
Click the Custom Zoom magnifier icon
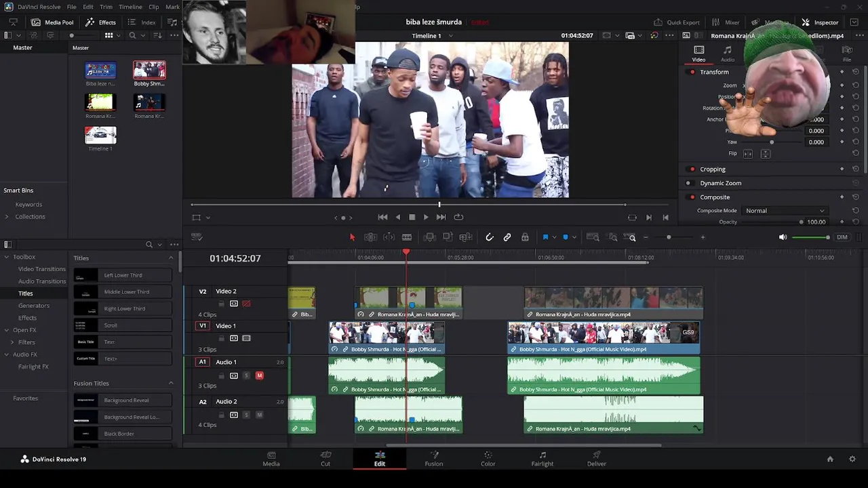tap(632, 237)
